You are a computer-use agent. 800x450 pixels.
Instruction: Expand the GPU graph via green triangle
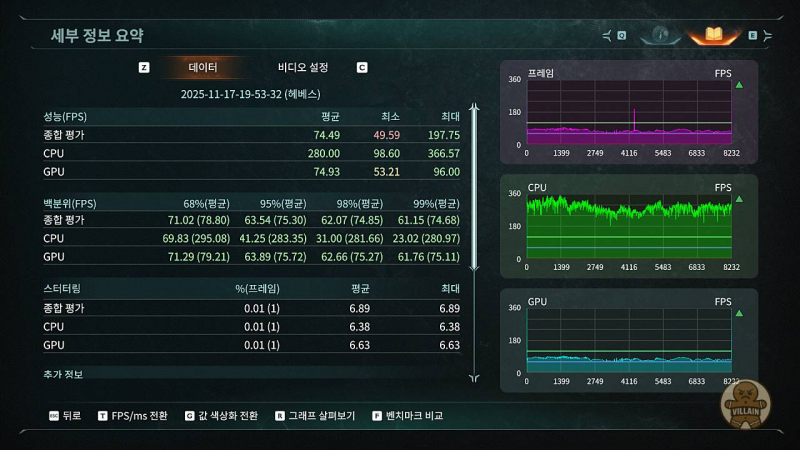pyautogui.click(x=739, y=314)
